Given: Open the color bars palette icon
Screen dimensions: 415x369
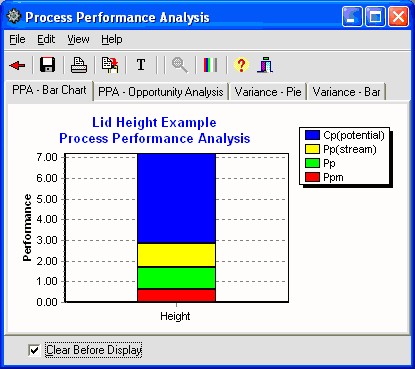Looking at the screenshot, I should pyautogui.click(x=210, y=65).
